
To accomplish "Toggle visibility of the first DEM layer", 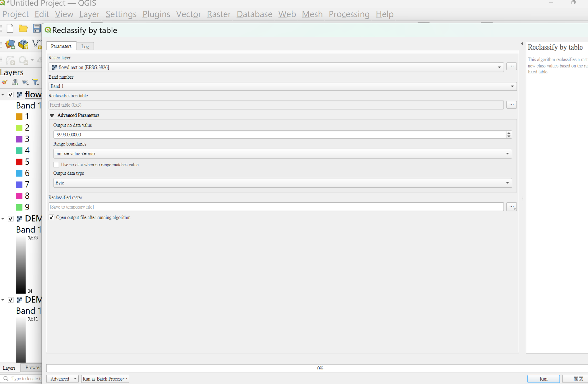I will [11, 219].
